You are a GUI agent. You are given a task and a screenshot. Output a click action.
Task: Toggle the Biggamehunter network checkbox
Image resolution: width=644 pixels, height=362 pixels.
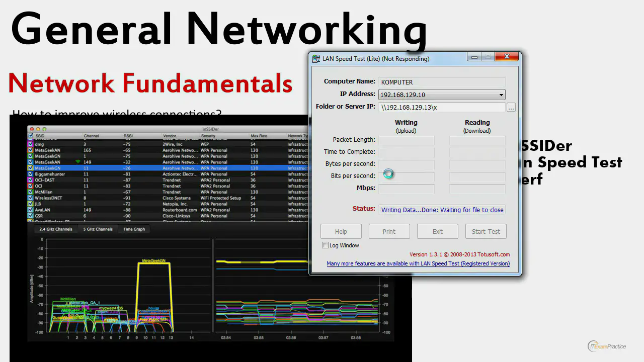pos(31,174)
